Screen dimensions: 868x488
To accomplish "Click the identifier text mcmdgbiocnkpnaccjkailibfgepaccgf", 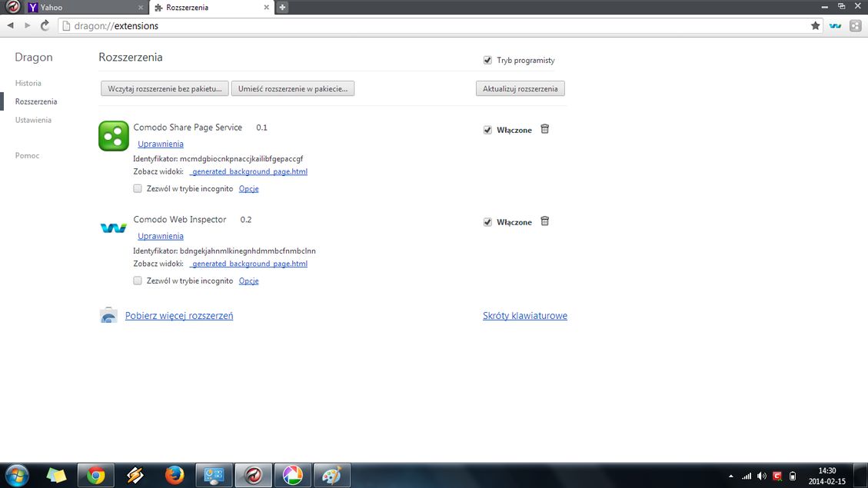I will click(241, 159).
